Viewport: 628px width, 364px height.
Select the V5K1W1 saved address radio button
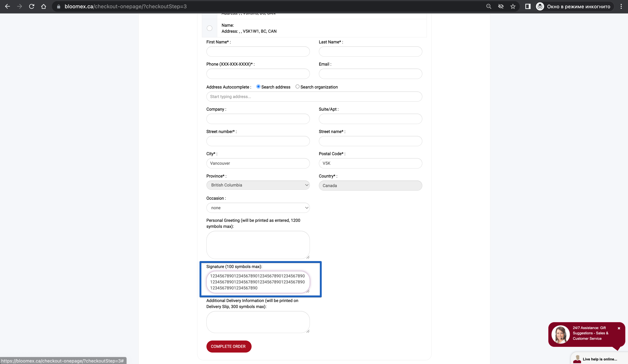click(x=210, y=28)
